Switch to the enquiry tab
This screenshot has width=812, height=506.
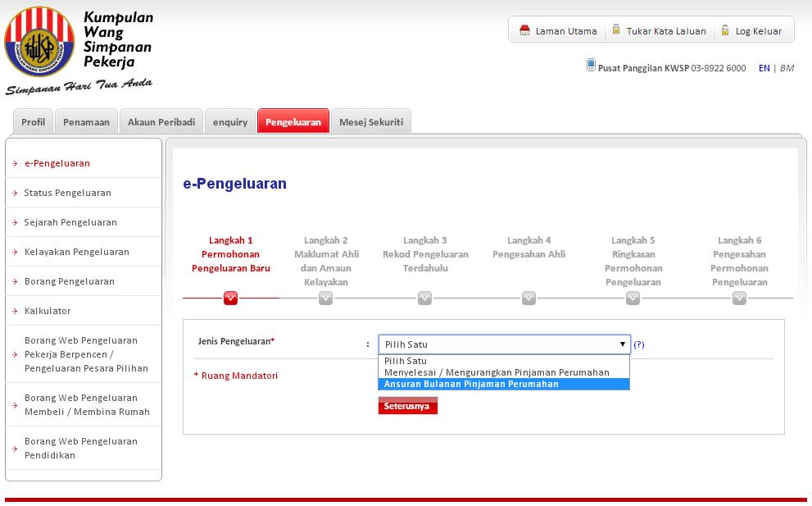[230, 121]
